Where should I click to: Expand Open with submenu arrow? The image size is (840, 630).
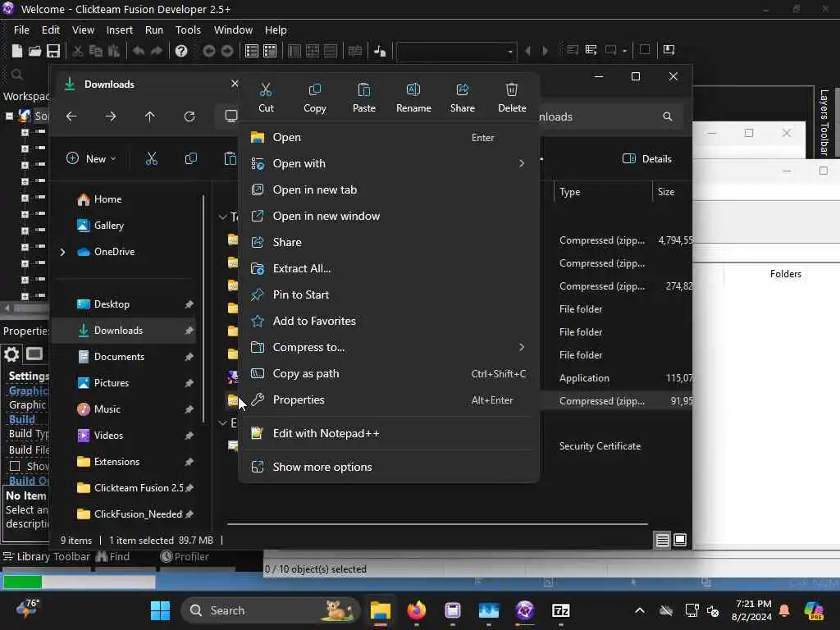(521, 163)
